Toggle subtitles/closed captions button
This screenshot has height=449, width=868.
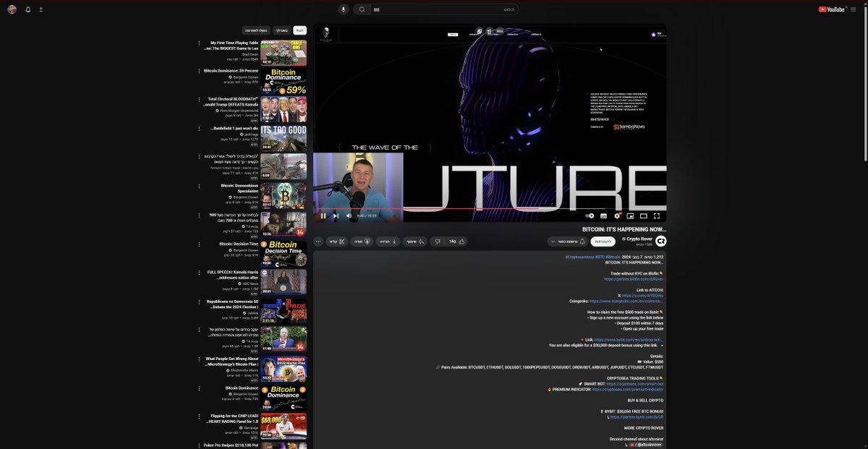(603, 215)
